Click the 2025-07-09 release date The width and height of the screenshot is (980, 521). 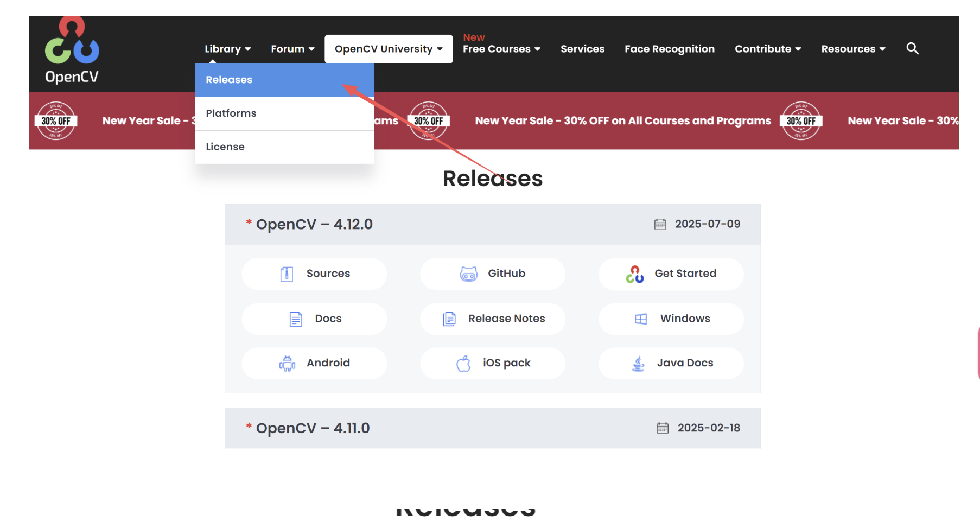pos(708,224)
